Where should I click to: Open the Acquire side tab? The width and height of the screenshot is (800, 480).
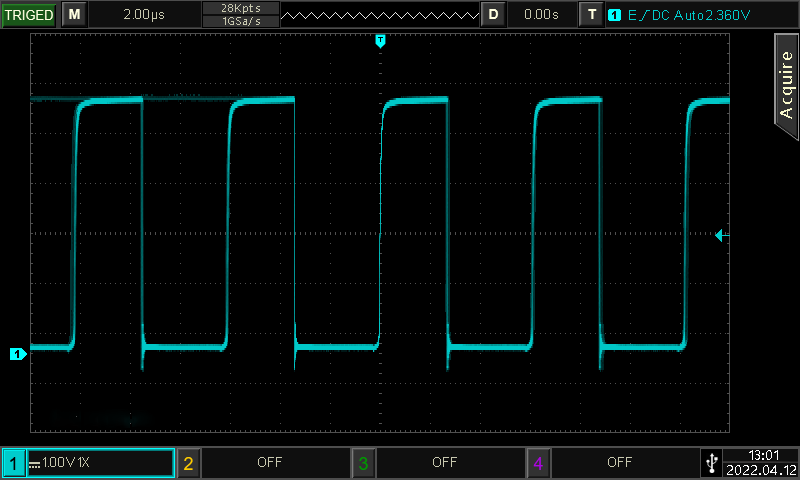point(786,90)
